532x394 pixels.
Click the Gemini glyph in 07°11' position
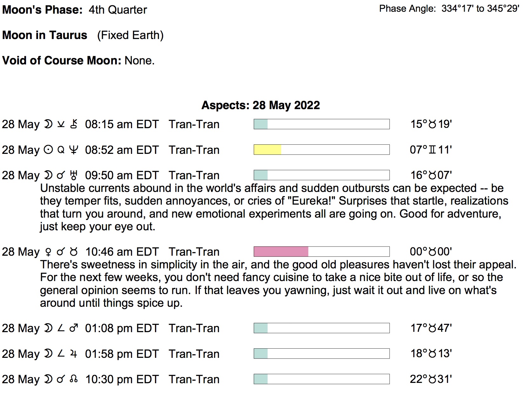click(432, 150)
